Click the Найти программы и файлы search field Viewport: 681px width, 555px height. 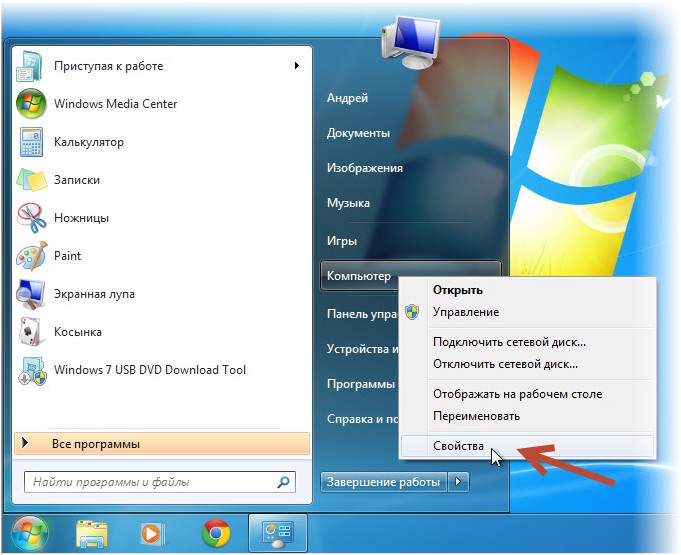160,482
